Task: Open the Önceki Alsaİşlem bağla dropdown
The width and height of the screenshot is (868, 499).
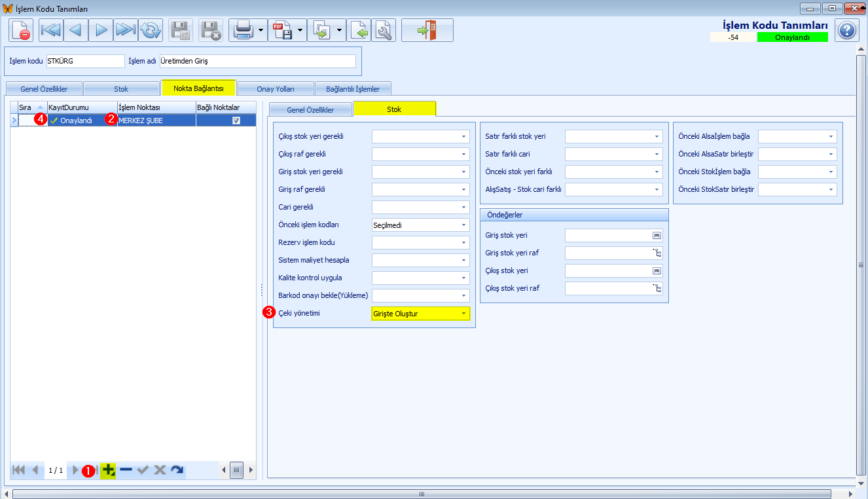Action: click(831, 136)
